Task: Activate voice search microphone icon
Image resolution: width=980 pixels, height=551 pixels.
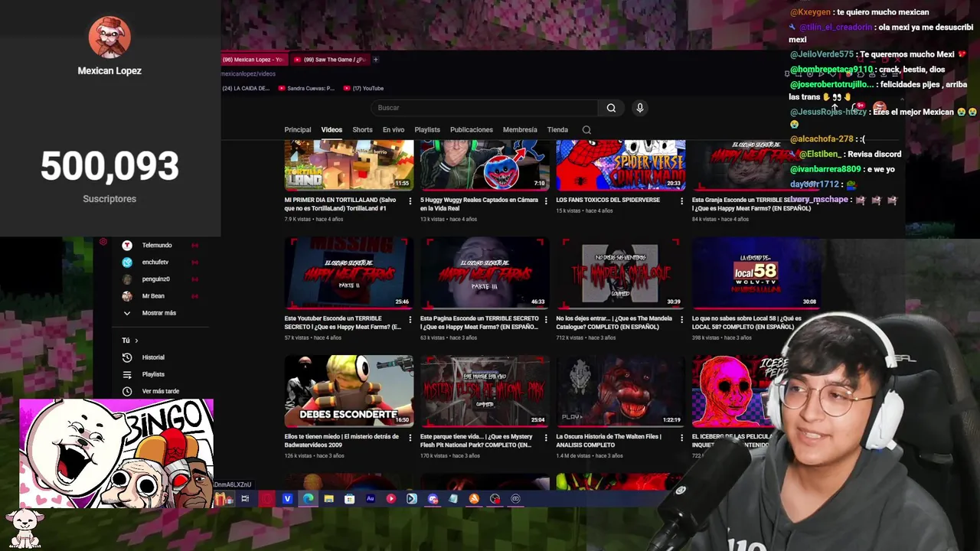Action: [640, 108]
